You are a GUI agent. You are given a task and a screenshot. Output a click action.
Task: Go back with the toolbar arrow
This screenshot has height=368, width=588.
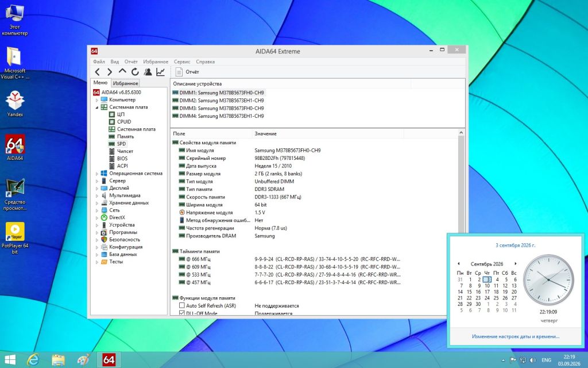tap(98, 72)
